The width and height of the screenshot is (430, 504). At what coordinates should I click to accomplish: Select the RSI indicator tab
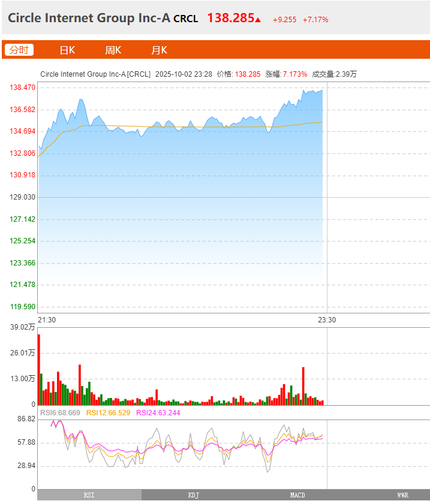[x=89, y=495]
